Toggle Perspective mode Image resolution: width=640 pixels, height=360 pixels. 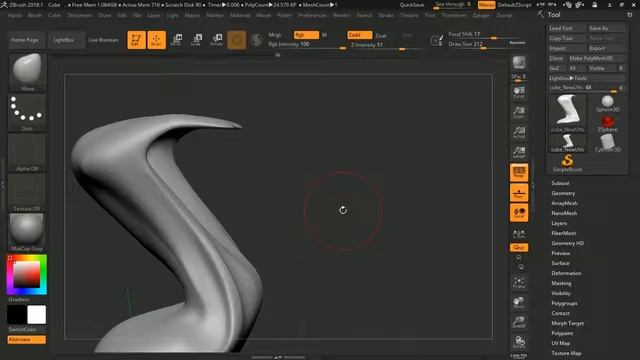click(x=519, y=173)
